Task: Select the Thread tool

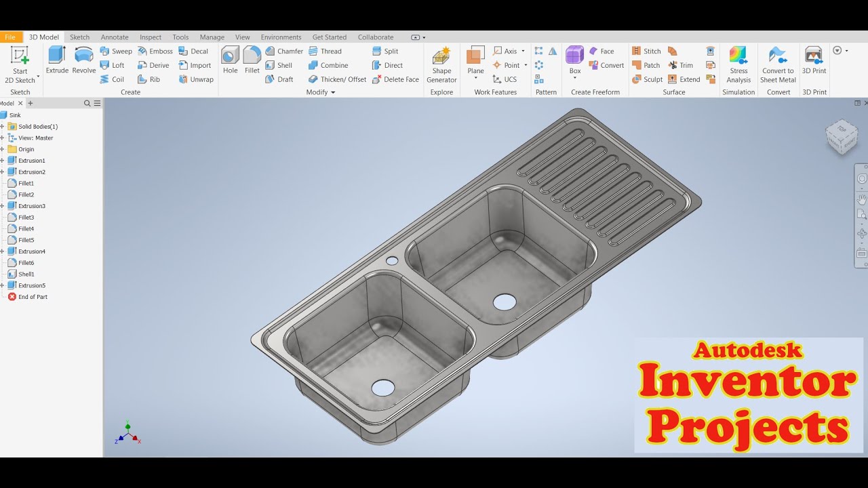Action: tap(325, 52)
